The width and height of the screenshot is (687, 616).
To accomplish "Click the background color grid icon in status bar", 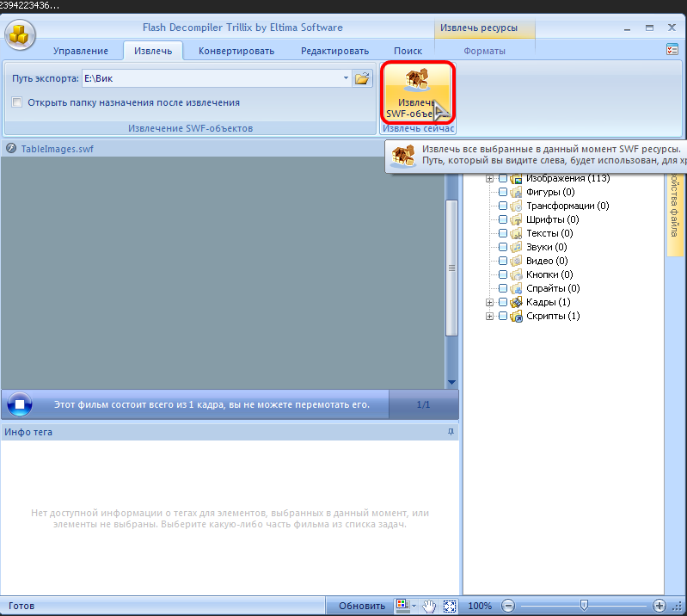I will pos(402,605).
